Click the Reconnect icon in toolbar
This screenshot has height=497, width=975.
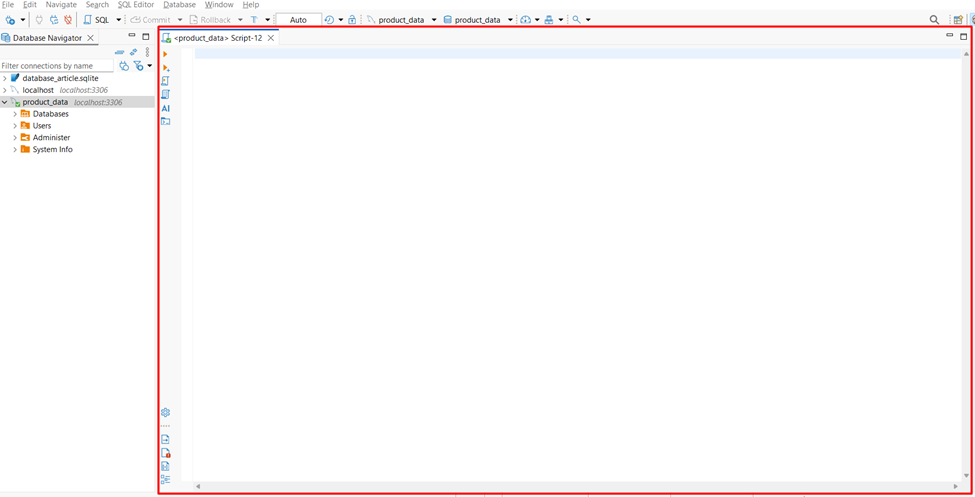coord(54,20)
